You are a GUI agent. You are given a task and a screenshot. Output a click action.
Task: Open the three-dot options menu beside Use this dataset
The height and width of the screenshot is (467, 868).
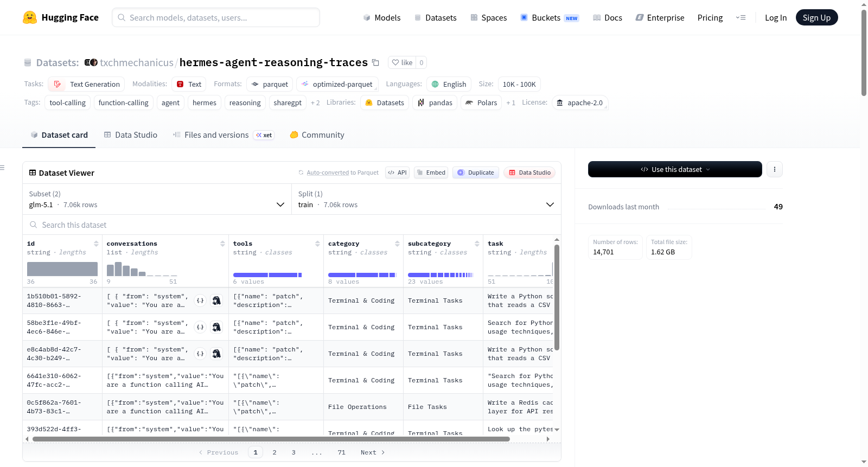coord(775,169)
